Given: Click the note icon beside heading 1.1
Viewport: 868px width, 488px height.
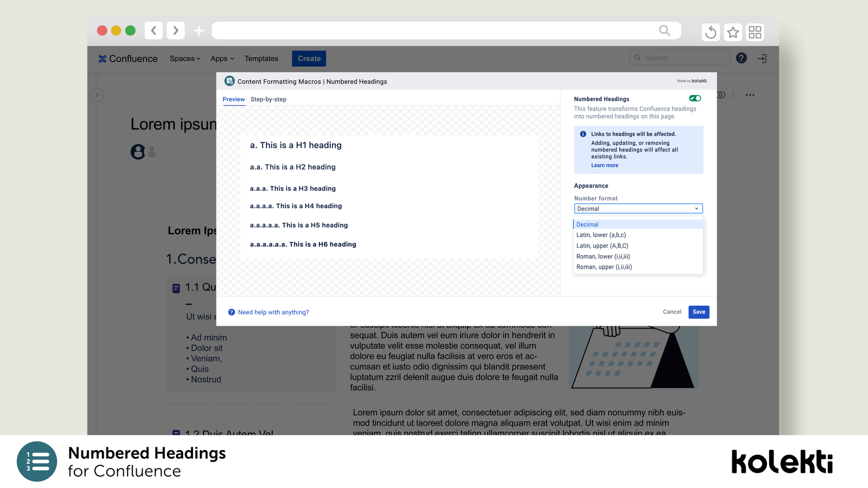Looking at the screenshot, I should 176,288.
